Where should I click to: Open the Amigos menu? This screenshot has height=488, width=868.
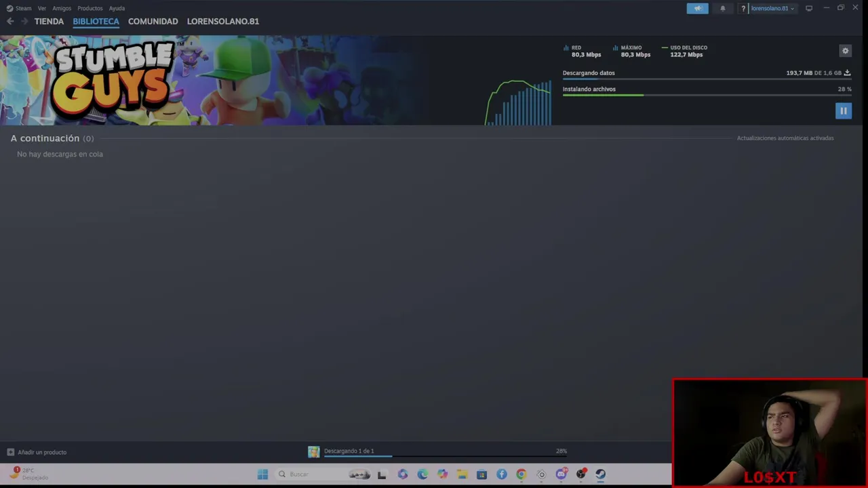[62, 8]
